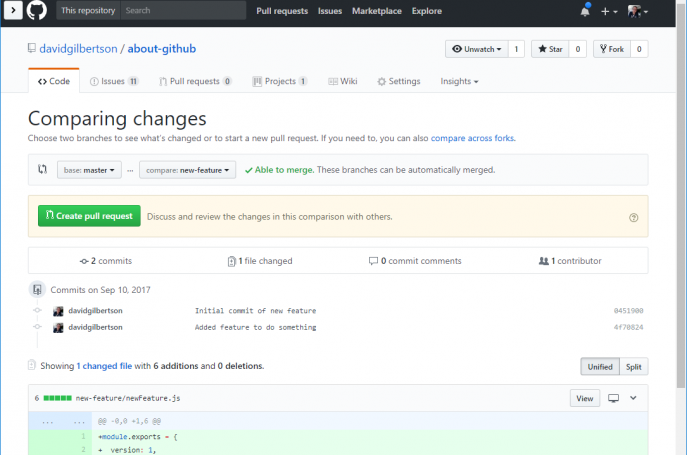Open commit message Initial commit of new feature

pyautogui.click(x=255, y=310)
